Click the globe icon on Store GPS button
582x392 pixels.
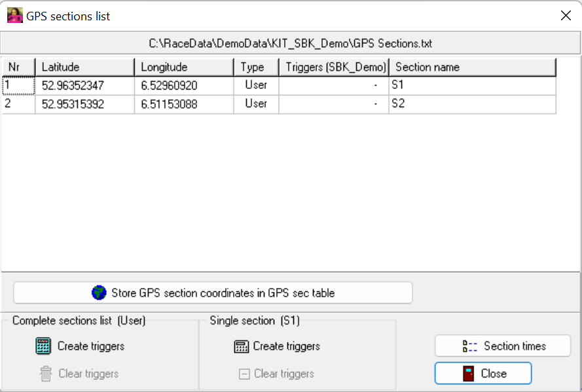tap(99, 293)
